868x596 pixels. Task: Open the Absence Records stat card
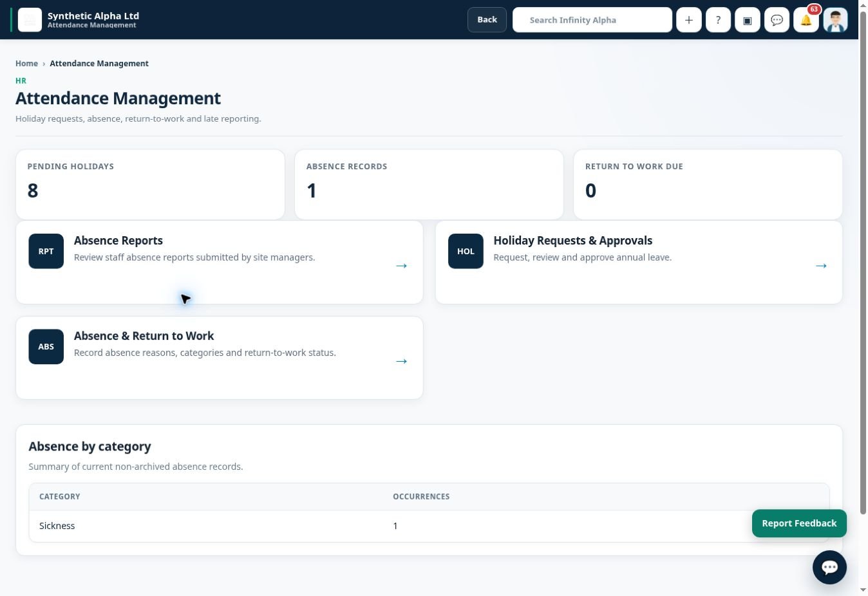point(429,185)
